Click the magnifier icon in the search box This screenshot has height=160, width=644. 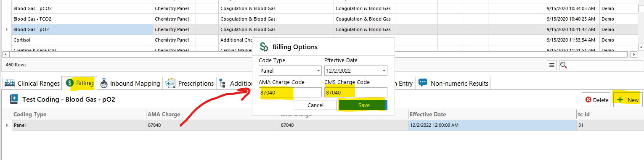(x=564, y=65)
